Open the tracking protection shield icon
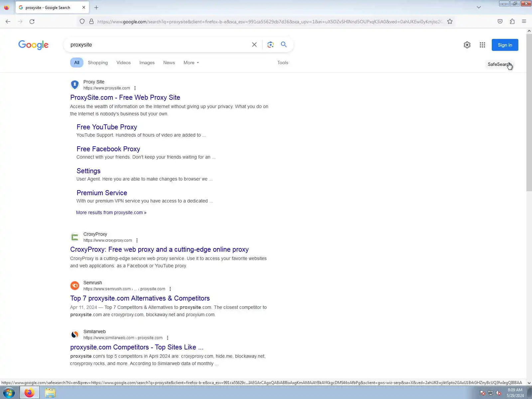Viewport: 532px width, 399px height. point(82,22)
